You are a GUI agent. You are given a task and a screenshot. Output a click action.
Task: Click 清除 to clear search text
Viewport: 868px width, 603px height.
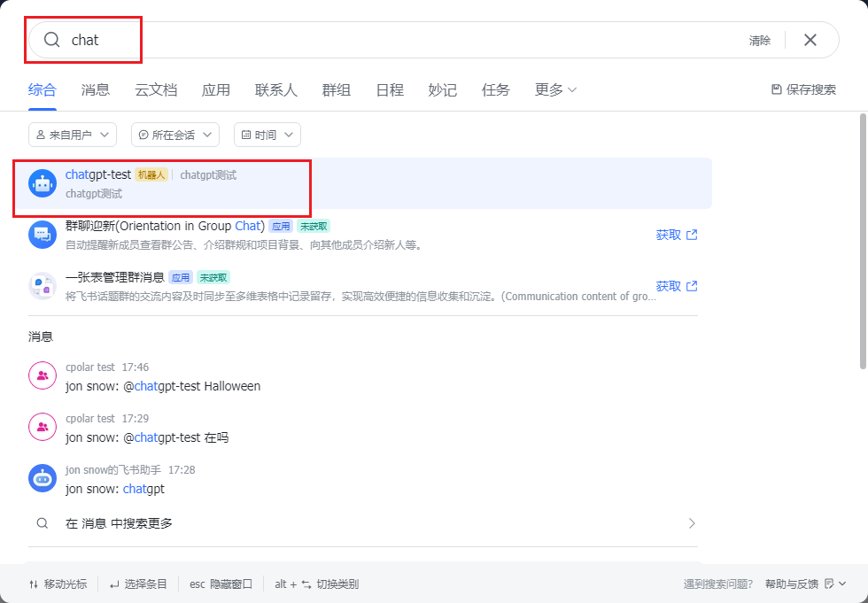point(759,41)
